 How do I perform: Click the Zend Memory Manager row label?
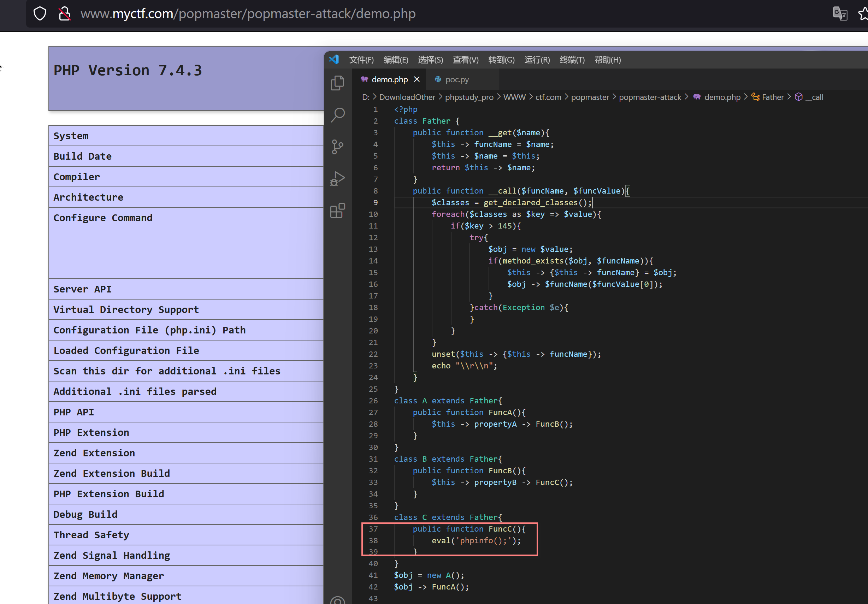tap(108, 576)
